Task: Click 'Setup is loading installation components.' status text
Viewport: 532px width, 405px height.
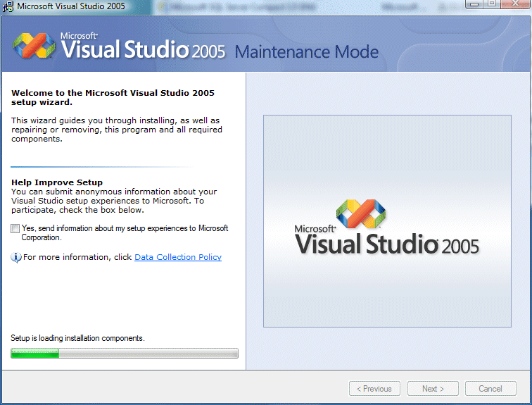Action: [77, 338]
